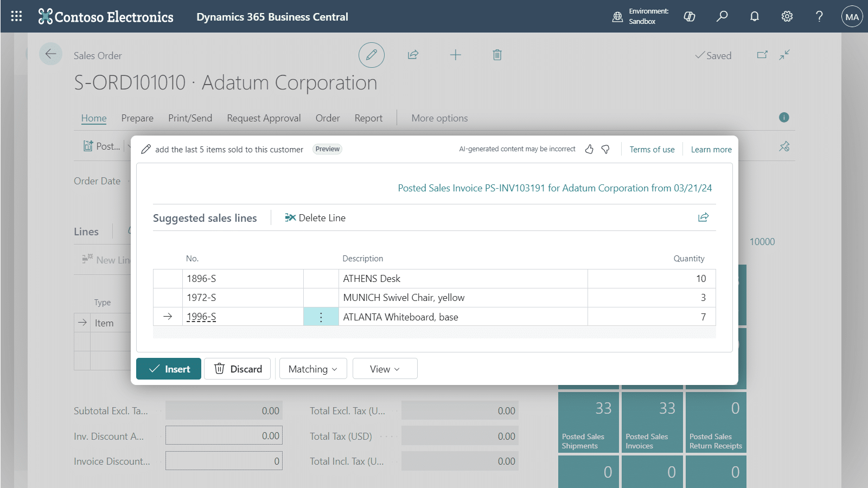868x488 pixels.
Task: Select ATLANTA Whiteboard, base description
Action: tap(463, 317)
